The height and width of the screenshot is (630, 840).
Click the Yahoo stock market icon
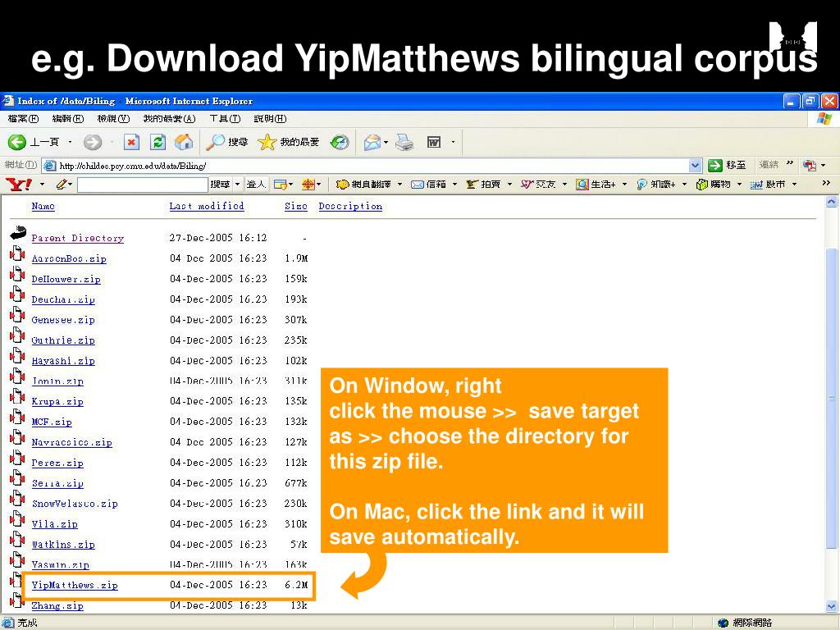[756, 185]
